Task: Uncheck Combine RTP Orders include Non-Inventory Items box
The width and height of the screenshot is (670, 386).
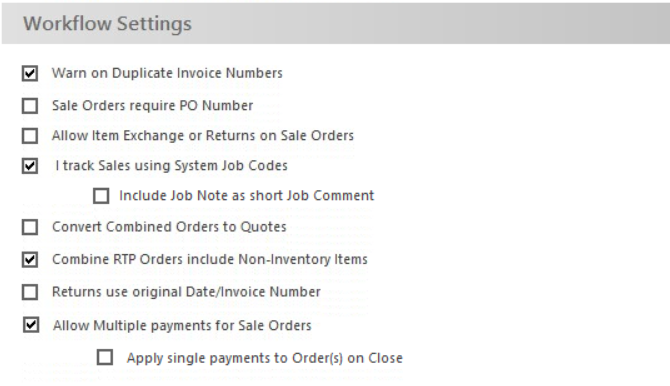Action: 30,259
